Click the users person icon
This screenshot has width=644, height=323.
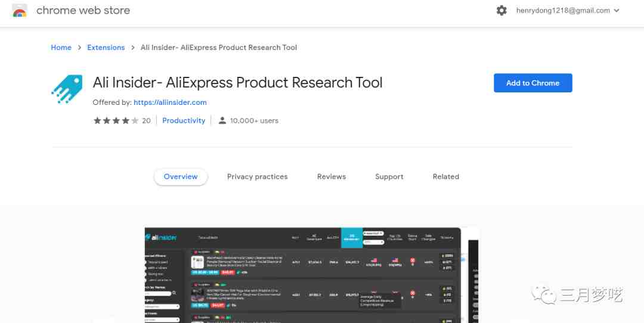click(x=222, y=120)
